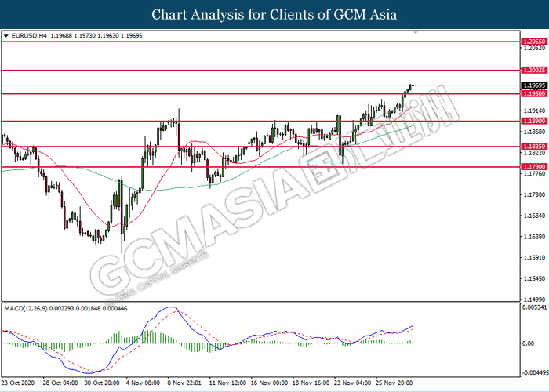
Task: Click the 1.16380 price axis value
Action: click(534, 237)
